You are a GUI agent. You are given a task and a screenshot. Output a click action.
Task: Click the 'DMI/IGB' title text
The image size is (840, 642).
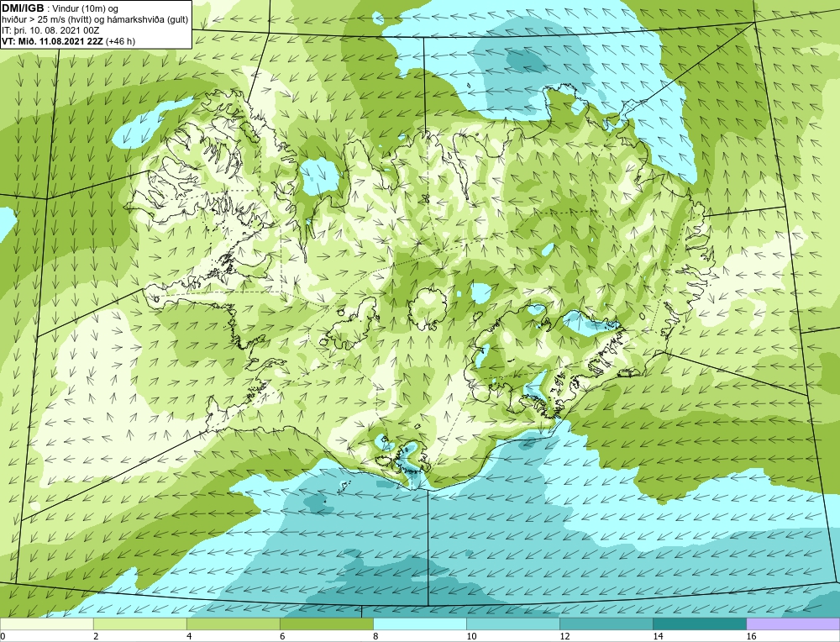pos(23,8)
